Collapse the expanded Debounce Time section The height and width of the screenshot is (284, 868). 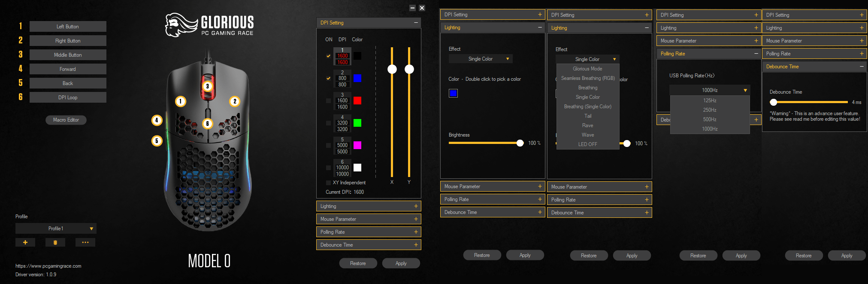pyautogui.click(x=862, y=67)
